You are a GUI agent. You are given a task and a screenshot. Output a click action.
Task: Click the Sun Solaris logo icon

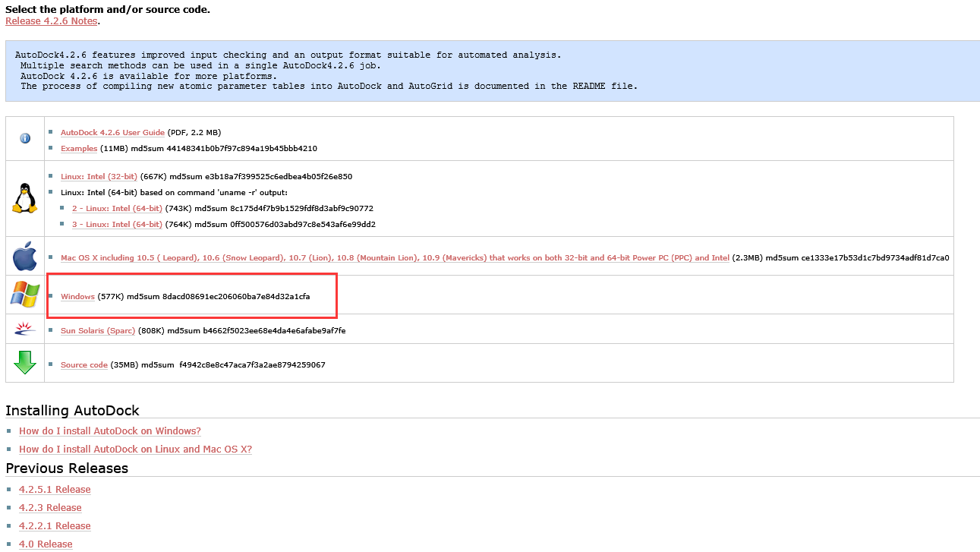[x=25, y=329]
